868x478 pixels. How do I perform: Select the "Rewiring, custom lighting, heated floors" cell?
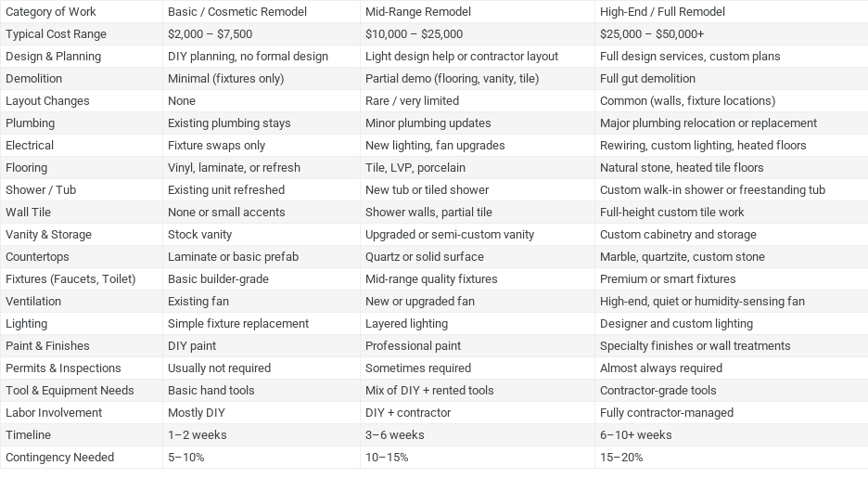[703, 146]
